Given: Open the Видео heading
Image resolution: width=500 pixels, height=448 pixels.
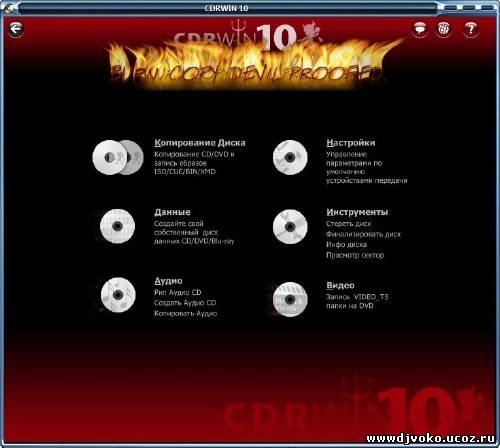Looking at the screenshot, I should coord(340,285).
